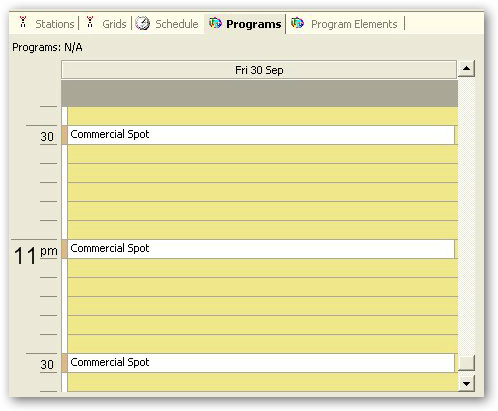Open the Program Elements tab
Viewport: 498px width, 411px height.
345,24
